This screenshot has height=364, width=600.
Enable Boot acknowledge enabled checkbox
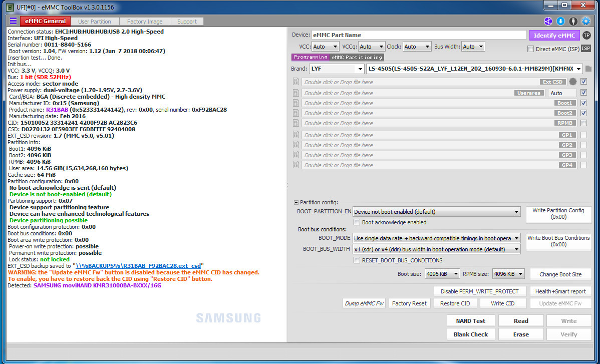(x=357, y=222)
